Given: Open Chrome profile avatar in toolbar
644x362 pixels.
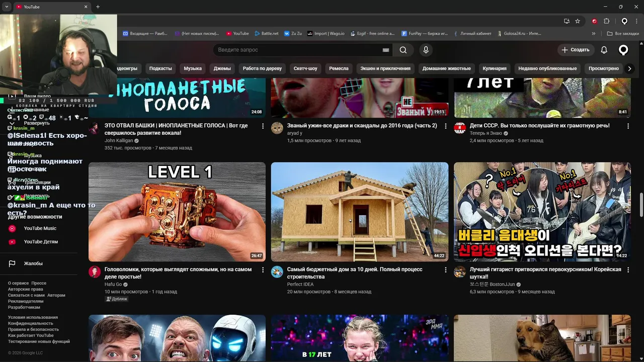Looking at the screenshot, I should (x=624, y=21).
